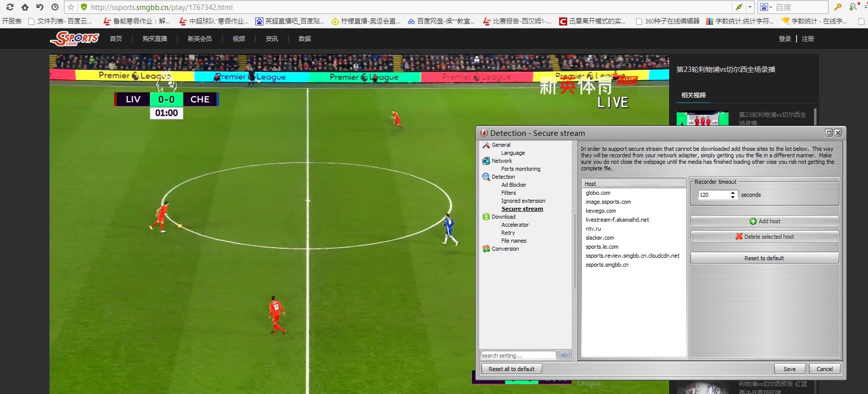Open the 文件列表-百度云 bookmark
The width and height of the screenshot is (868, 394).
click(60, 21)
